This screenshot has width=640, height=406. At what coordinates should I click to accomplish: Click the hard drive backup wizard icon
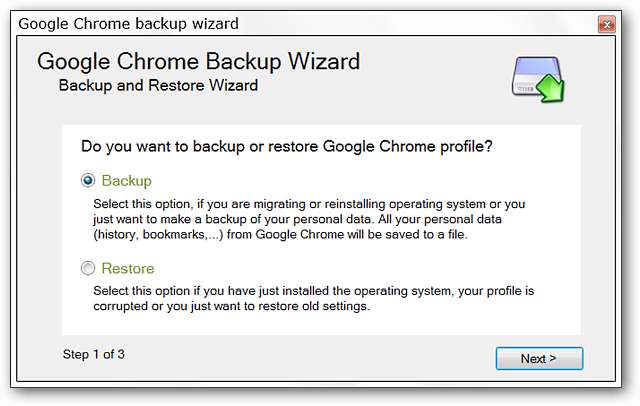(538, 76)
